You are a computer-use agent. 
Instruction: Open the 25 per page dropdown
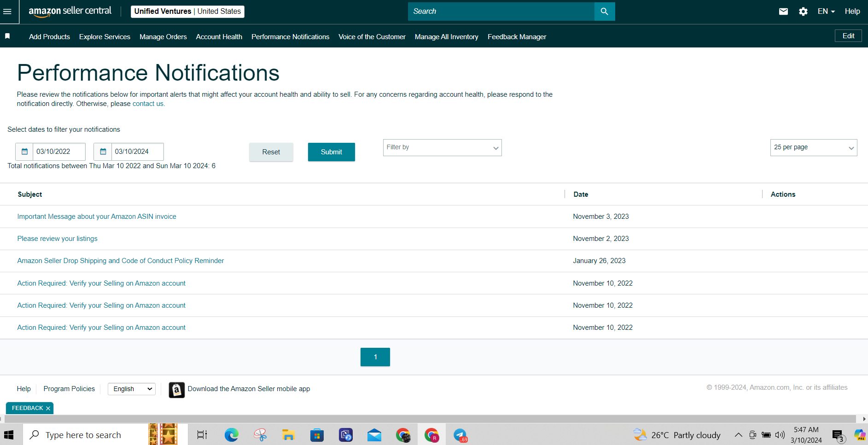814,147
